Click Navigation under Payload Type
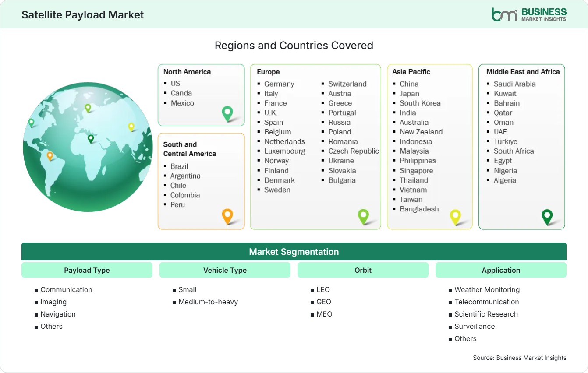This screenshot has width=588, height=373. click(x=58, y=314)
